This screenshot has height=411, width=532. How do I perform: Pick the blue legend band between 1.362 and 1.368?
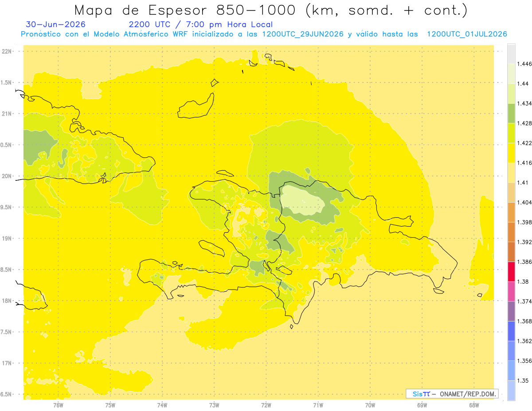pos(511,331)
